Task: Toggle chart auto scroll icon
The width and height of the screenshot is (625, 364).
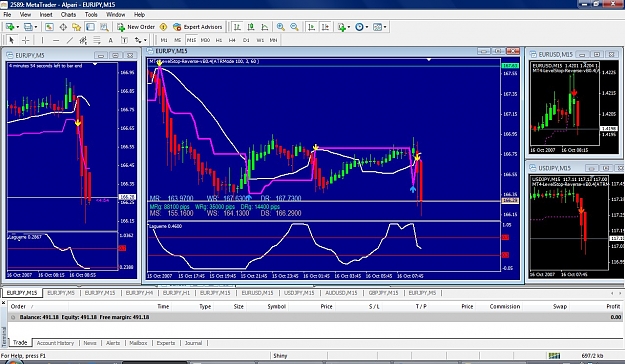Action: 312,27
